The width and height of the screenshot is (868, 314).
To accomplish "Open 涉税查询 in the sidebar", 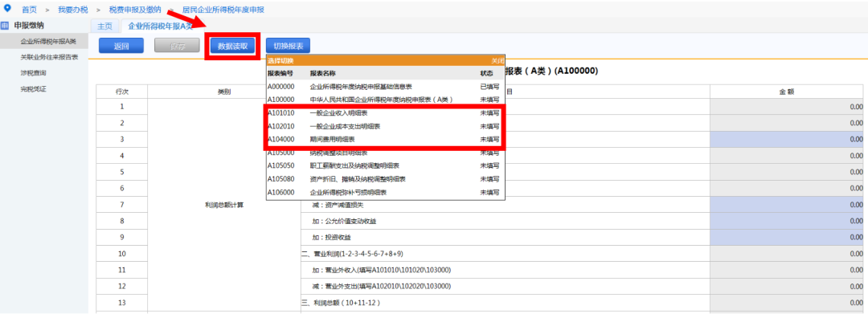I will [x=33, y=73].
